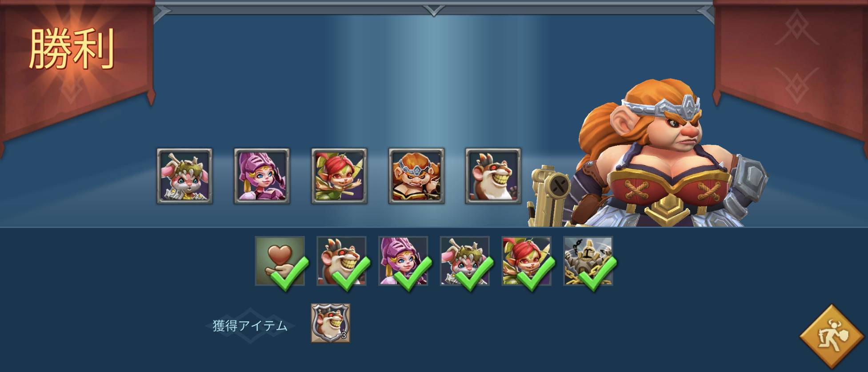Tap the grinning rat hero team portrait
The image size is (868, 372).
pos(493,176)
